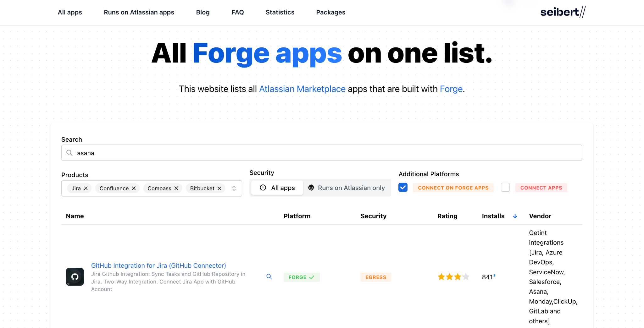
Task: Click the layers icon for Runs on Atlassian only
Action: 311,188
